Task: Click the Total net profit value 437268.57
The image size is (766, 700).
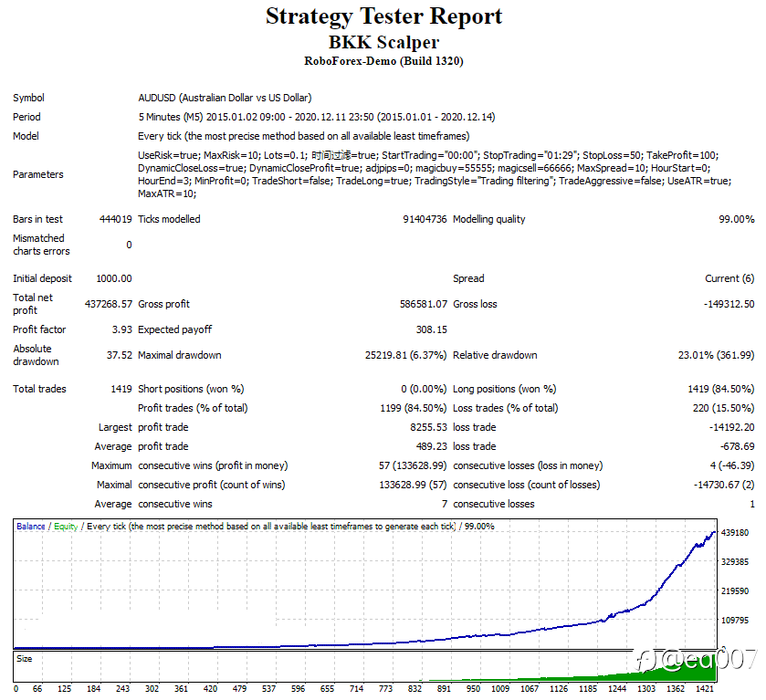Action: coord(109,304)
